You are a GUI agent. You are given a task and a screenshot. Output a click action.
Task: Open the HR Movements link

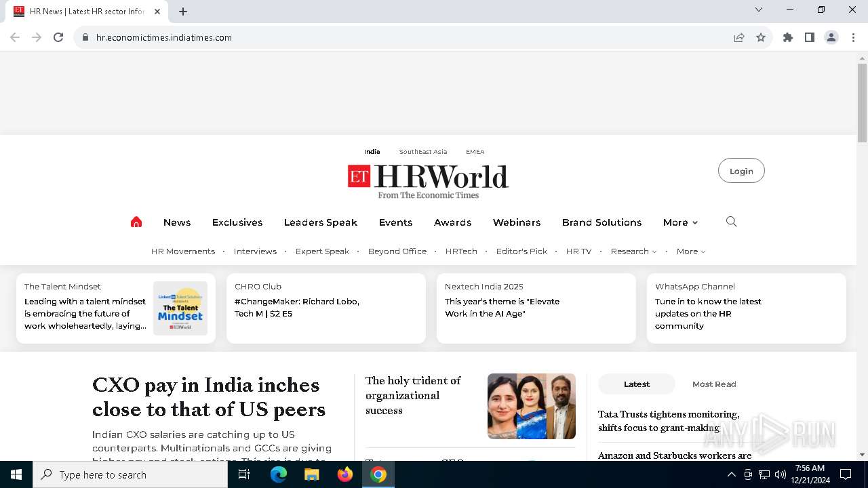(x=183, y=251)
